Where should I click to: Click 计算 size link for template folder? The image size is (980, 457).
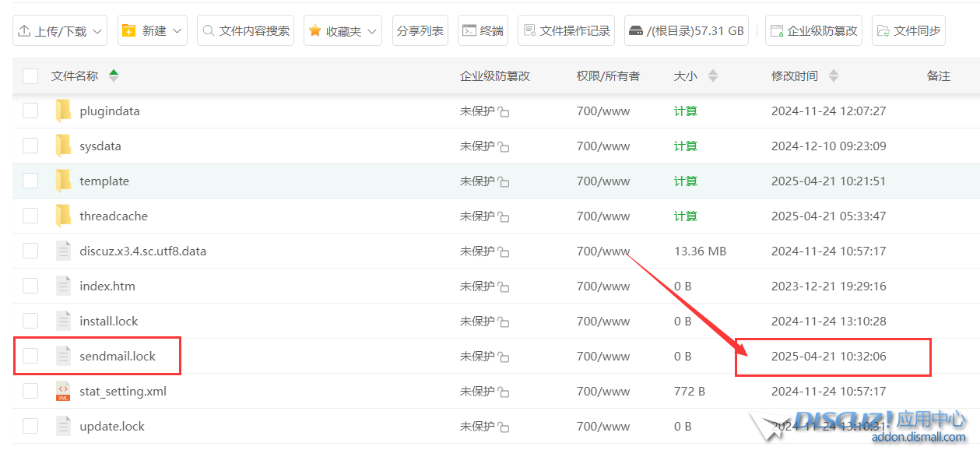(x=686, y=181)
